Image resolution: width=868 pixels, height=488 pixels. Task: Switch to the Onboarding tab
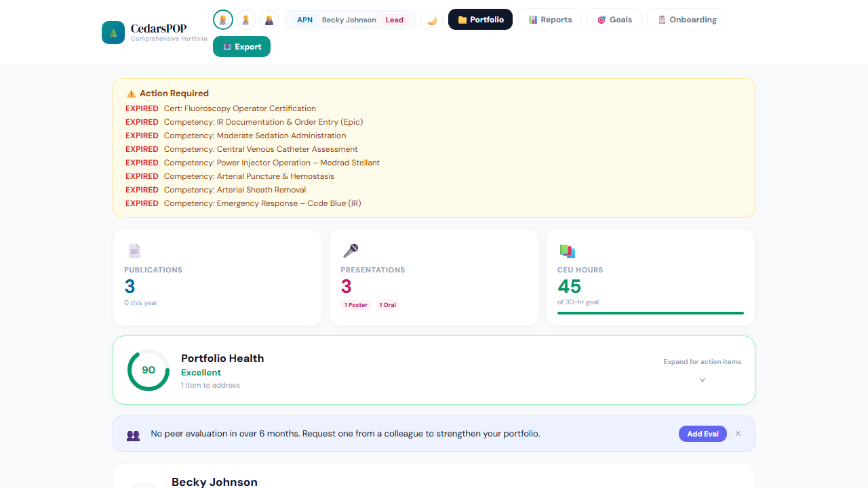[x=686, y=19]
